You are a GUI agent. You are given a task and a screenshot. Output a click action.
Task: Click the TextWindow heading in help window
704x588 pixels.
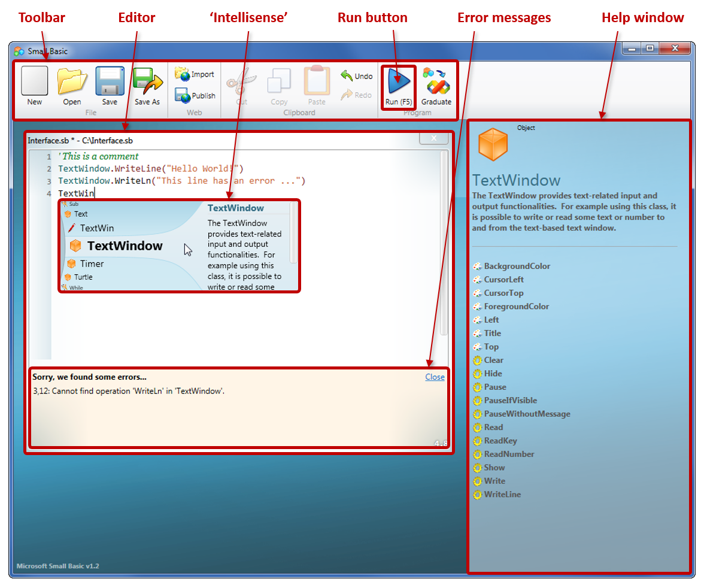point(516,180)
